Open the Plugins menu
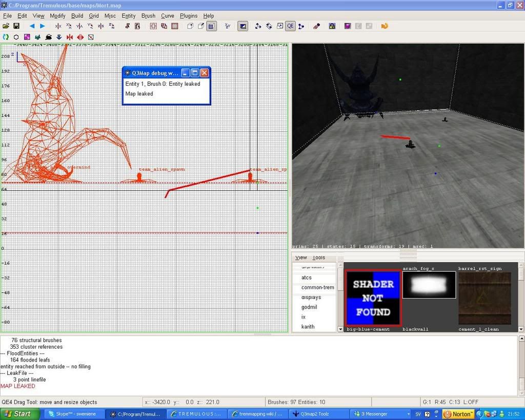The height and width of the screenshot is (420, 525). click(188, 16)
